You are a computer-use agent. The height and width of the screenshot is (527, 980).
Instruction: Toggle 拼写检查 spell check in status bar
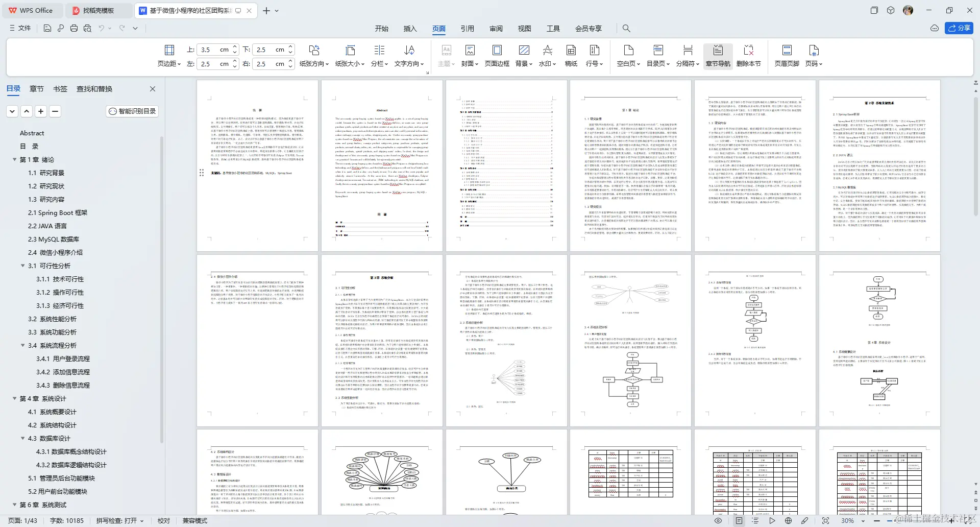120,520
